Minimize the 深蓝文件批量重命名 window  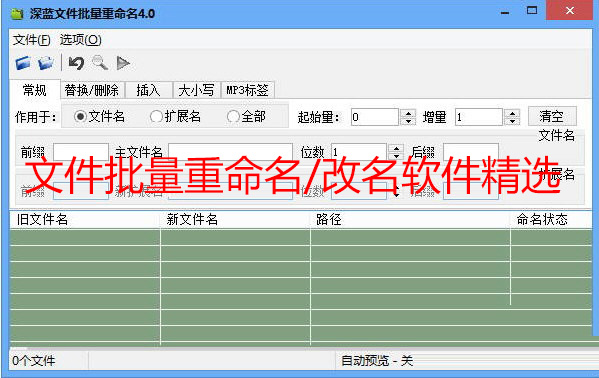pos(505,13)
